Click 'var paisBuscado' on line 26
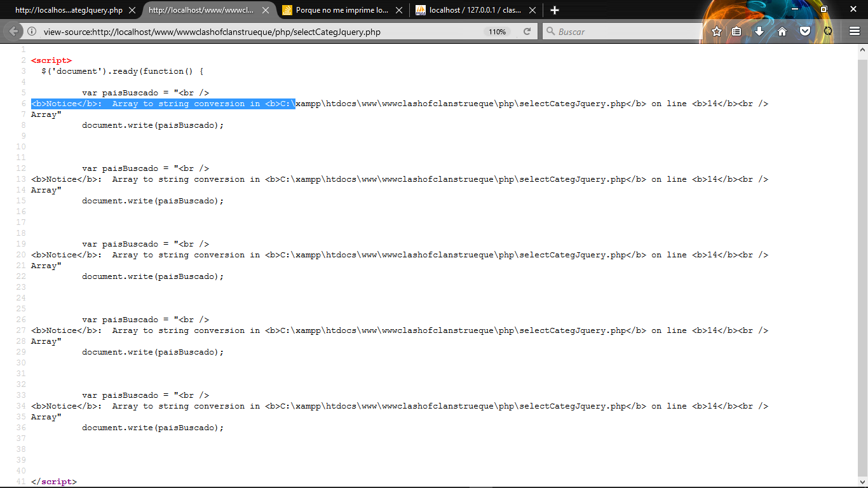Image resolution: width=868 pixels, height=488 pixels. (120, 320)
